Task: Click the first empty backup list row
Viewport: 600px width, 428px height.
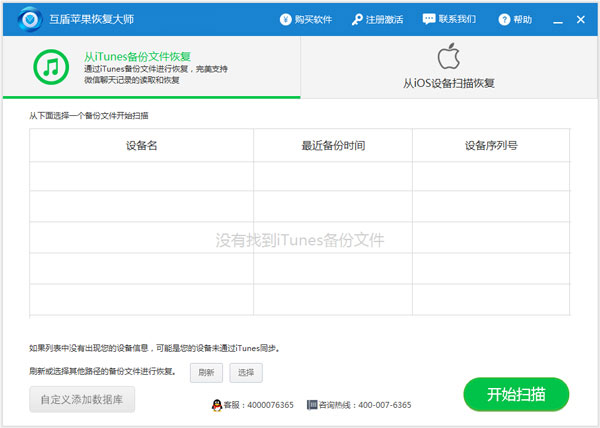Action: (x=300, y=176)
